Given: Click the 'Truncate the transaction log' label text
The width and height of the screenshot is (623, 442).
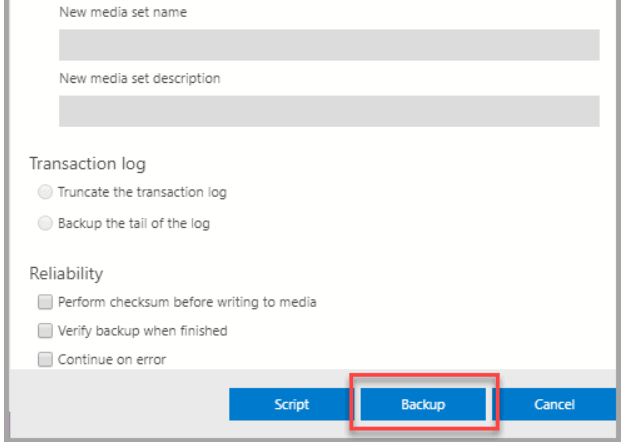Looking at the screenshot, I should pos(134,192).
